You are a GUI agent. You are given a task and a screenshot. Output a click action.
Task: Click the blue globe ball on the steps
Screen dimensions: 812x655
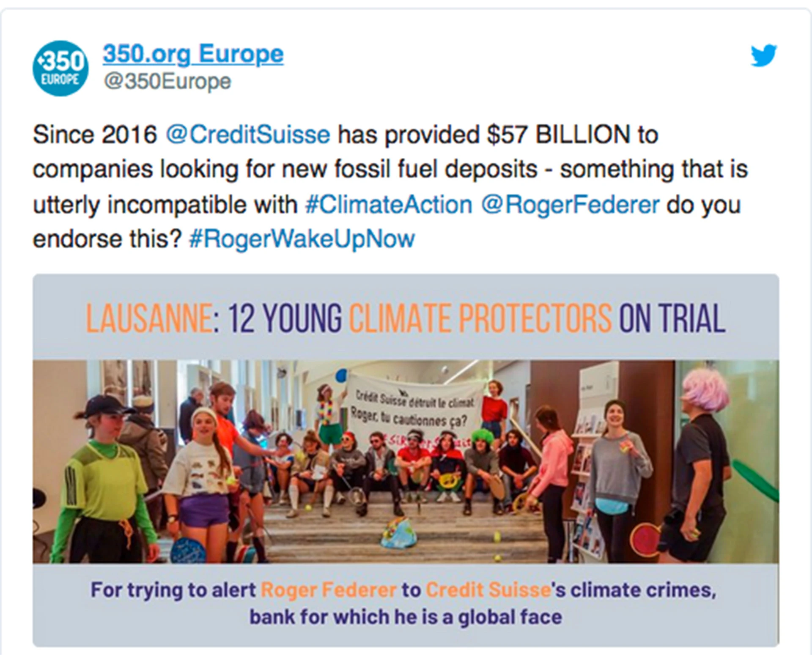(x=398, y=534)
